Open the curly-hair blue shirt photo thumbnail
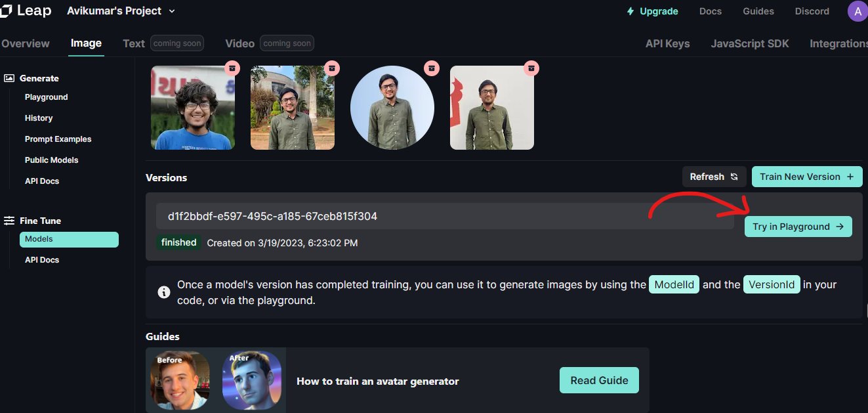 tap(193, 108)
